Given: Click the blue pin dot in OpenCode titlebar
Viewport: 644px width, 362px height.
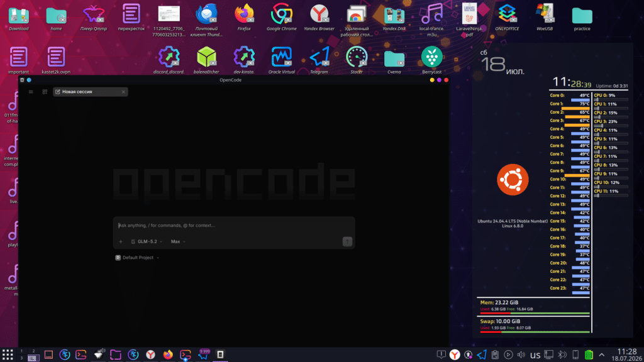Looking at the screenshot, I should (29, 80).
